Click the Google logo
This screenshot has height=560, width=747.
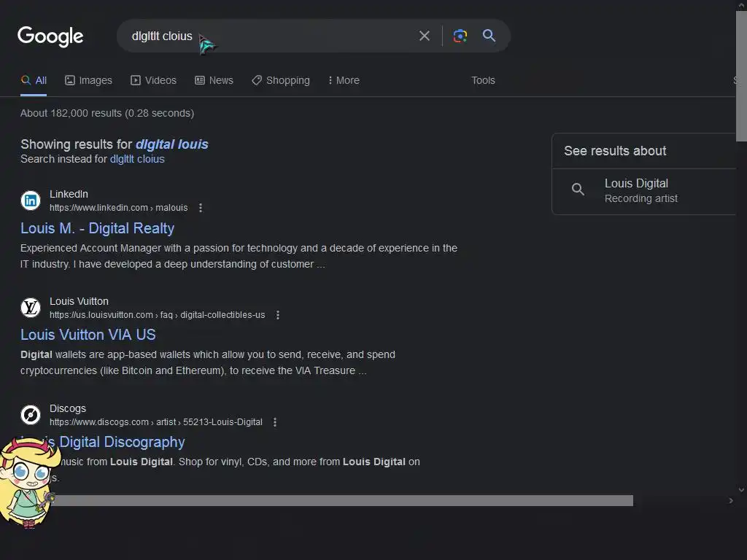click(50, 36)
